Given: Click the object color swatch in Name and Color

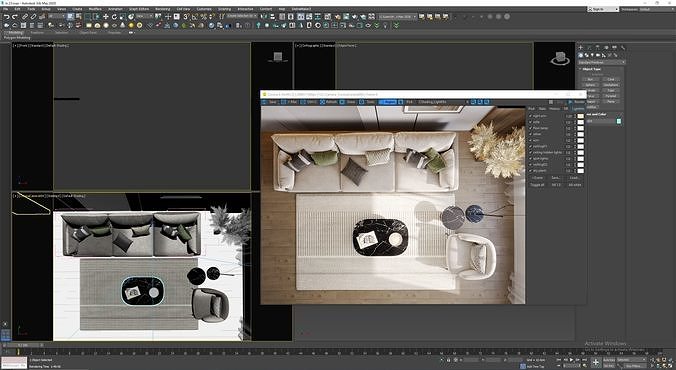Looking at the screenshot, I should tap(619, 121).
